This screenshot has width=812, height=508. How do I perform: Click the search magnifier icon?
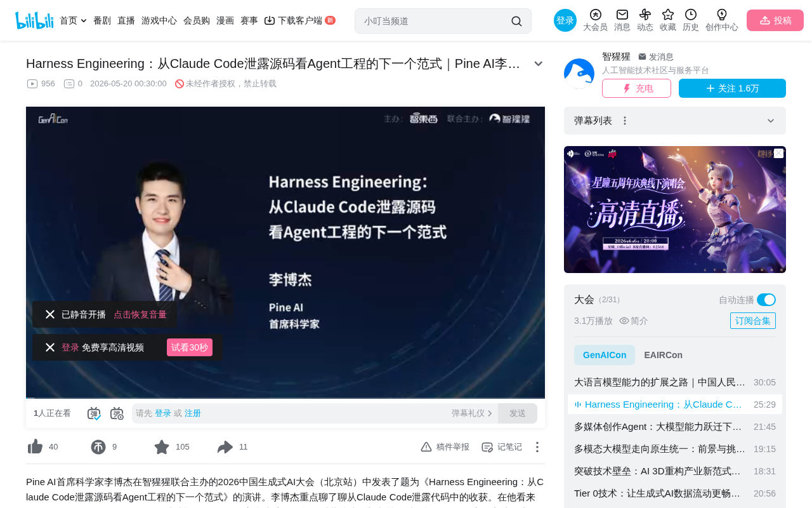pos(516,21)
